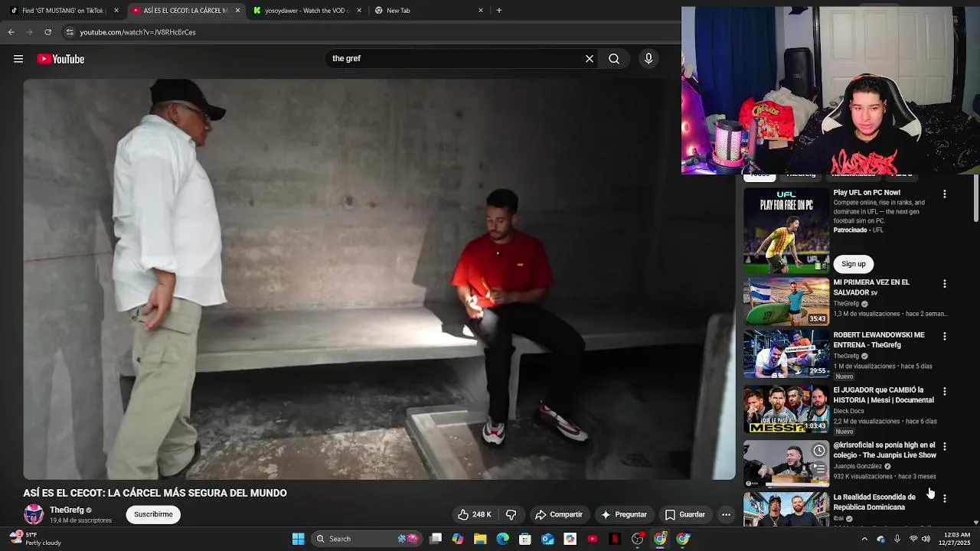View site information icon in address bar
The height and width of the screenshot is (551, 980).
click(70, 32)
